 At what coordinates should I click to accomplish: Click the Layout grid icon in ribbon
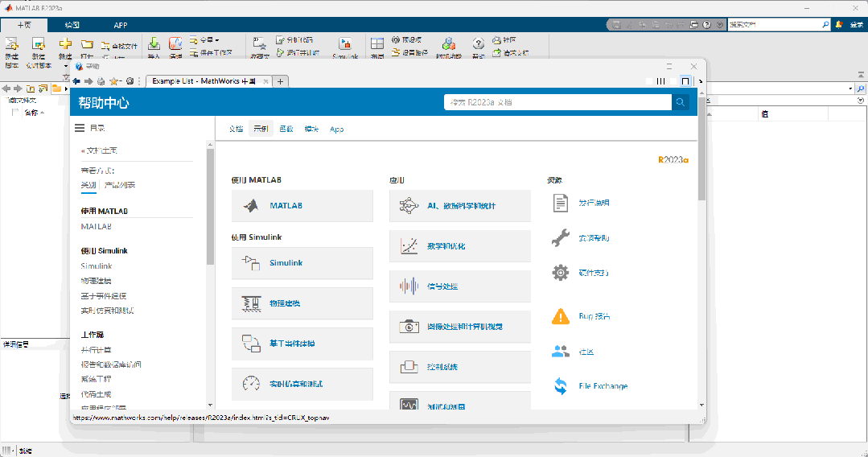(377, 44)
